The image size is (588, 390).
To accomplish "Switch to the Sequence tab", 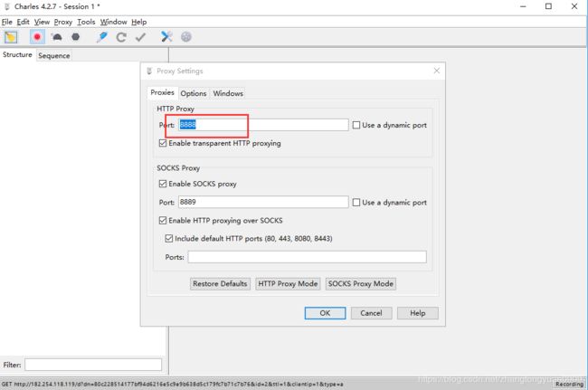I will click(x=54, y=55).
